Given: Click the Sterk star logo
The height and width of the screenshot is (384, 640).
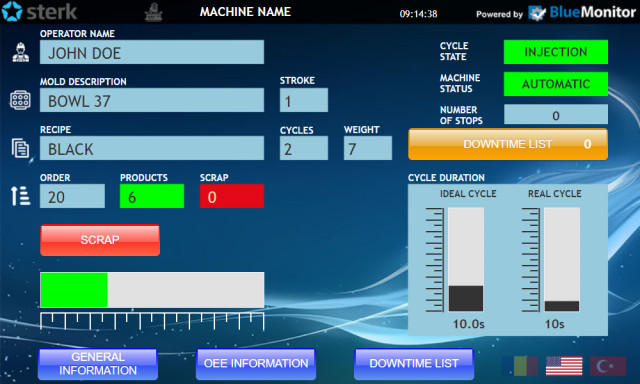Looking at the screenshot, I should click(x=12, y=11).
